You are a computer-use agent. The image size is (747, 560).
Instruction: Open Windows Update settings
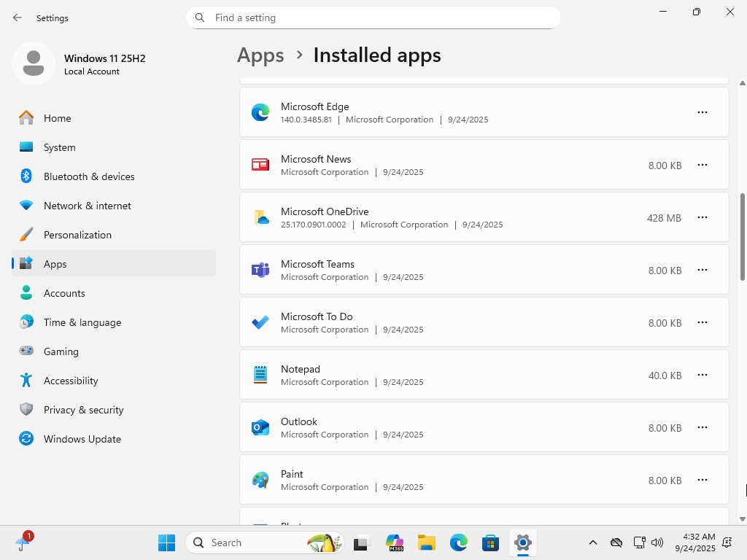[x=114, y=439]
